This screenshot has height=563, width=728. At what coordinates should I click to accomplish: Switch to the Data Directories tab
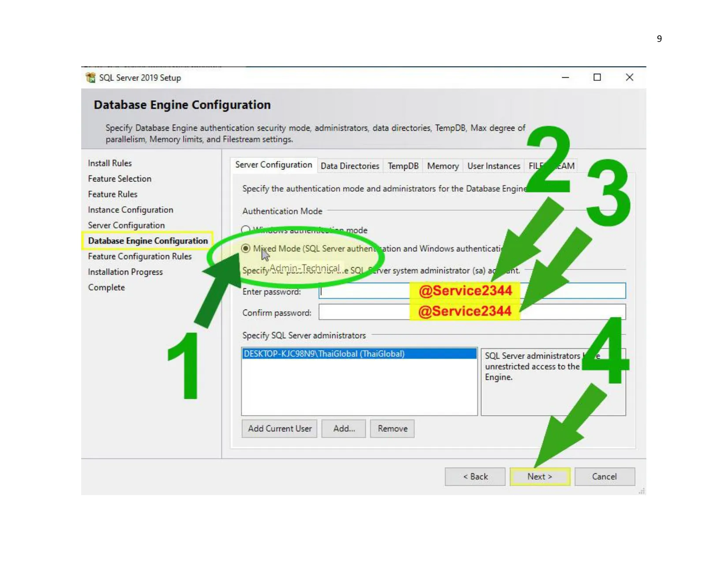(349, 166)
